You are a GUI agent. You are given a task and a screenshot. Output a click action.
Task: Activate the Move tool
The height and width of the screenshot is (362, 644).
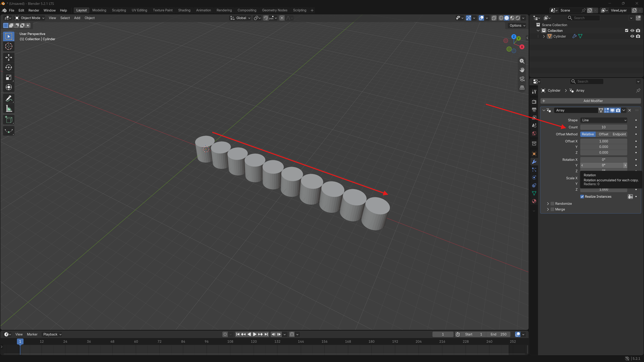pos(9,57)
